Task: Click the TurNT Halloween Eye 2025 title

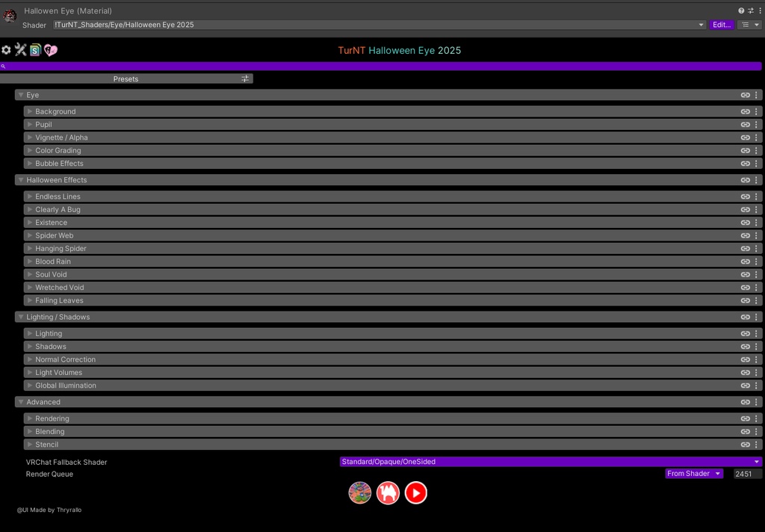Action: [x=399, y=50]
